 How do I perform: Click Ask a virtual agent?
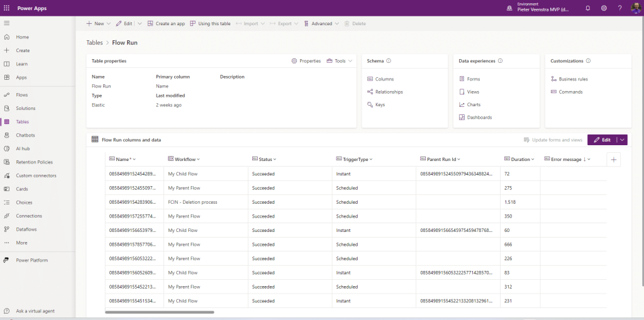pos(35,311)
